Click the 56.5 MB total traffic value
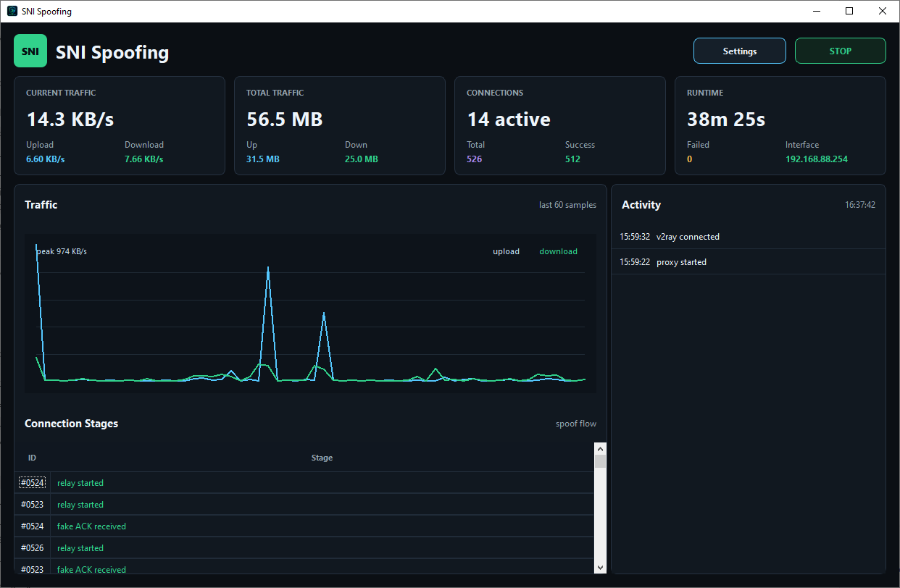Image resolution: width=900 pixels, height=588 pixels. [x=285, y=119]
